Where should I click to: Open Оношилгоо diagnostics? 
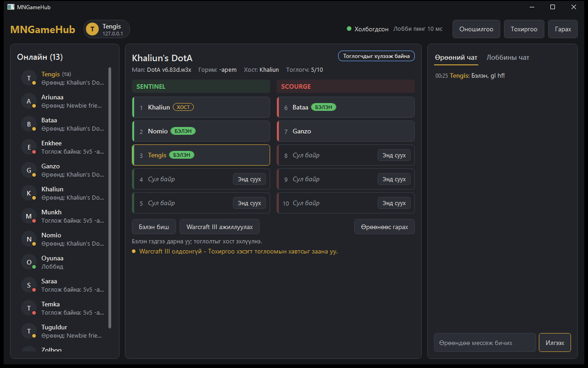coord(476,29)
